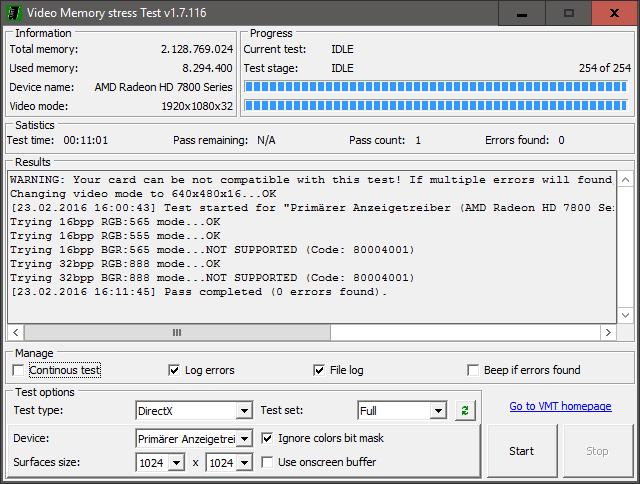Enable the Continous test checkbox

tap(18, 370)
